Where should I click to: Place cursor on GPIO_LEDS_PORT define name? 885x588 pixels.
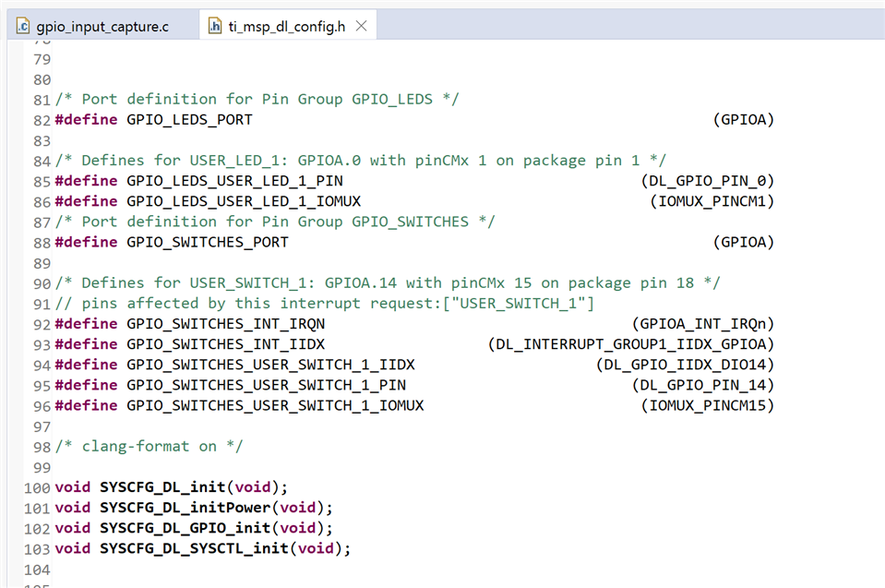pos(189,120)
